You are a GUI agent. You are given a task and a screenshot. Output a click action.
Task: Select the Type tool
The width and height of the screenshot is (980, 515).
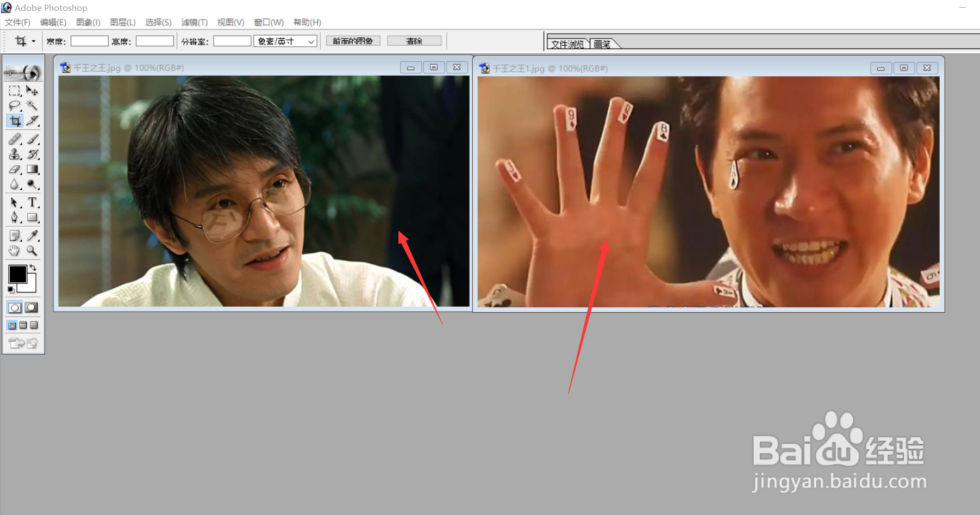click(32, 203)
